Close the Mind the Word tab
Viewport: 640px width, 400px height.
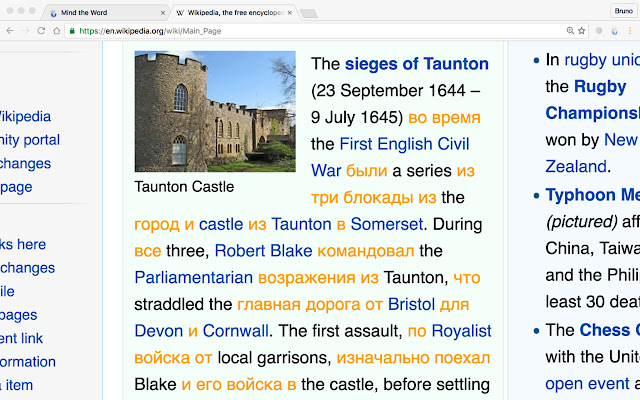[162, 13]
